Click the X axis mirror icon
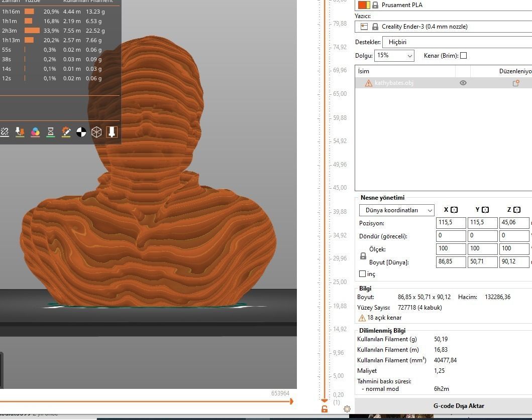This screenshot has width=532, height=420. pyautogui.click(x=454, y=210)
